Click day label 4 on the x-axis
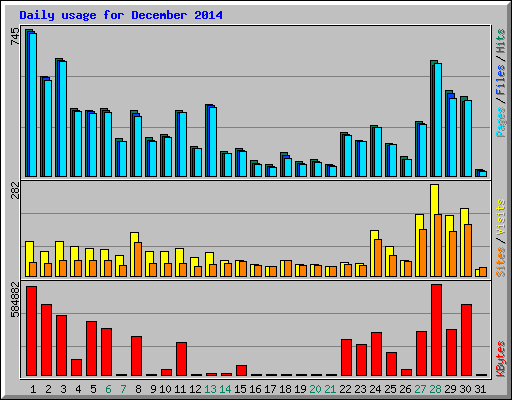512x400 pixels. 78,389
